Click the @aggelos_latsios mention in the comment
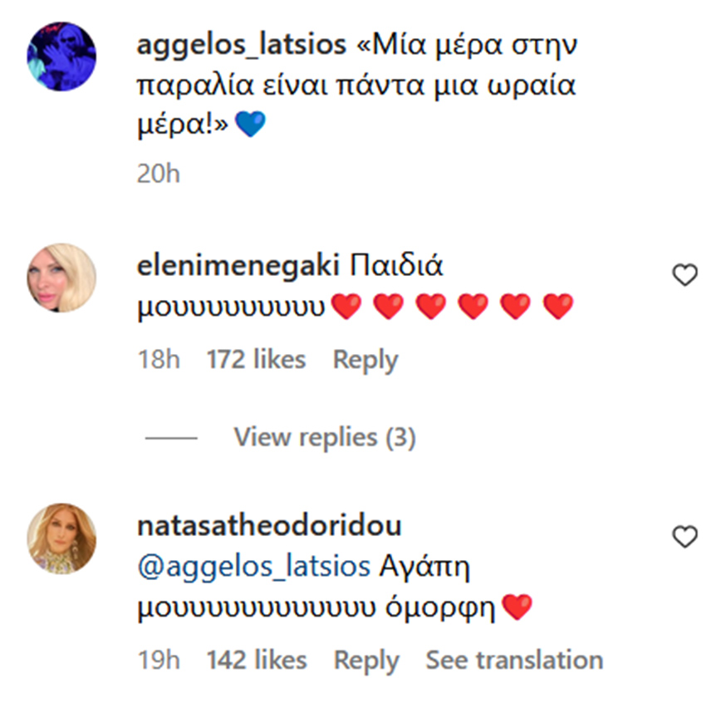Image resolution: width=721 pixels, height=728 pixels. coord(253,567)
